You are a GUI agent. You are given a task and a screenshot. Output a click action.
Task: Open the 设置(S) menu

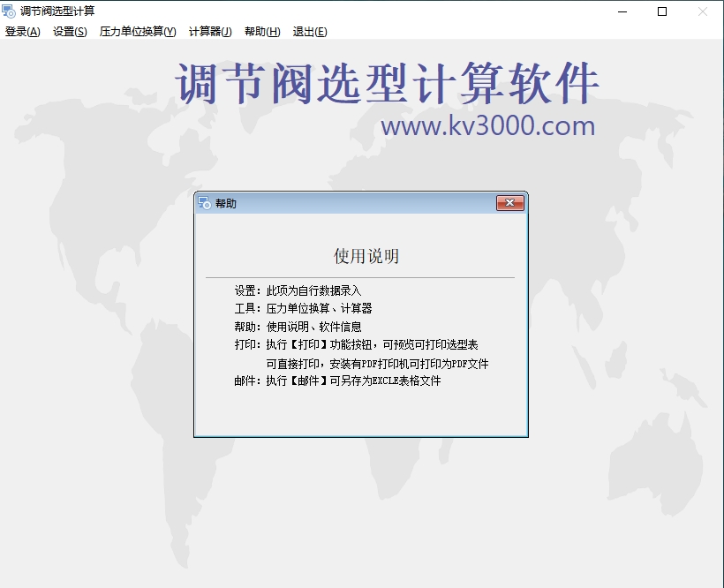point(70,32)
